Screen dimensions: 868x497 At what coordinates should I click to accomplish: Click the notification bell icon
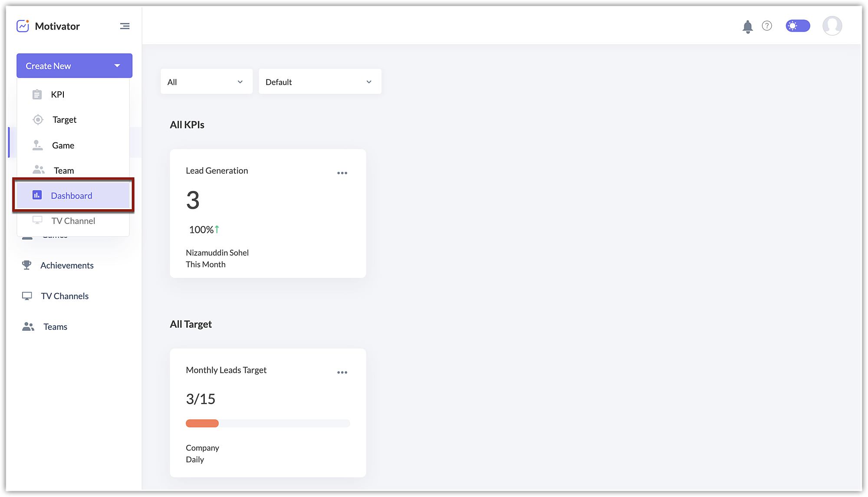pyautogui.click(x=747, y=26)
